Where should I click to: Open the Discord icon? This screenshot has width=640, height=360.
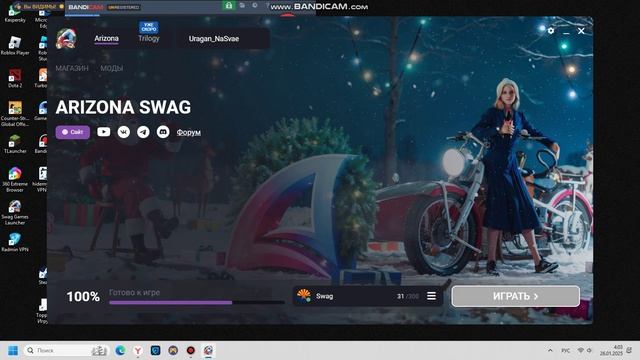(x=163, y=132)
